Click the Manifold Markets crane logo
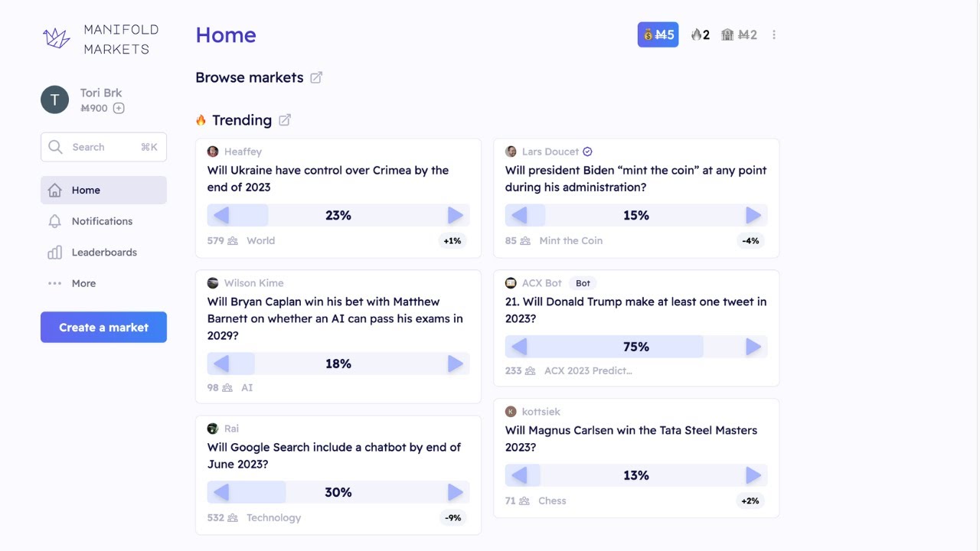Viewport: 980px width, 551px height. coord(57,38)
